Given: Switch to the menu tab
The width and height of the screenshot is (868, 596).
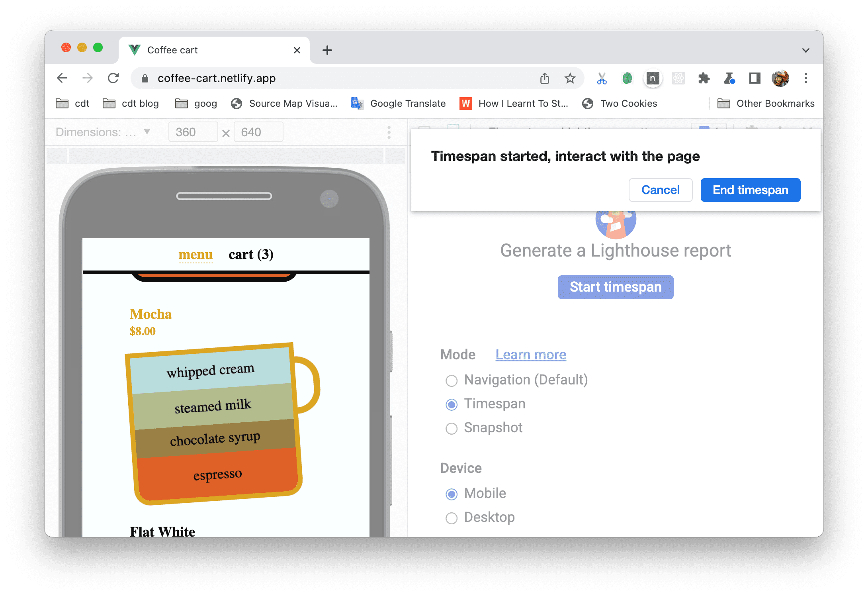Looking at the screenshot, I should pos(195,253).
